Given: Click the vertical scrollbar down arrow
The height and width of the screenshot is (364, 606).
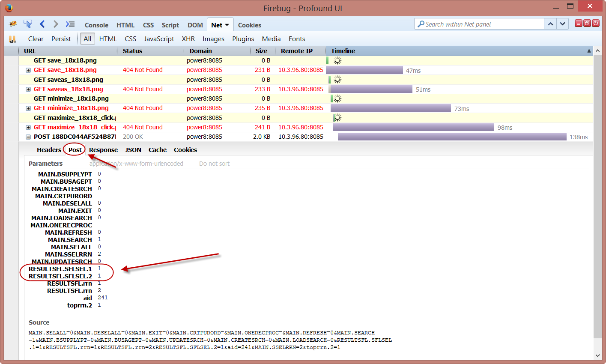Looking at the screenshot, I should coord(597,355).
